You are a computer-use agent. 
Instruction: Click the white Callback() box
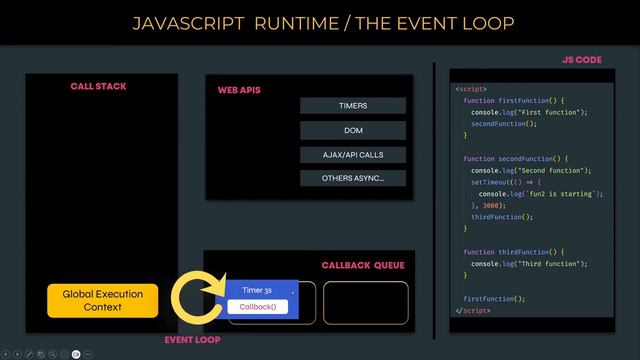[258, 307]
